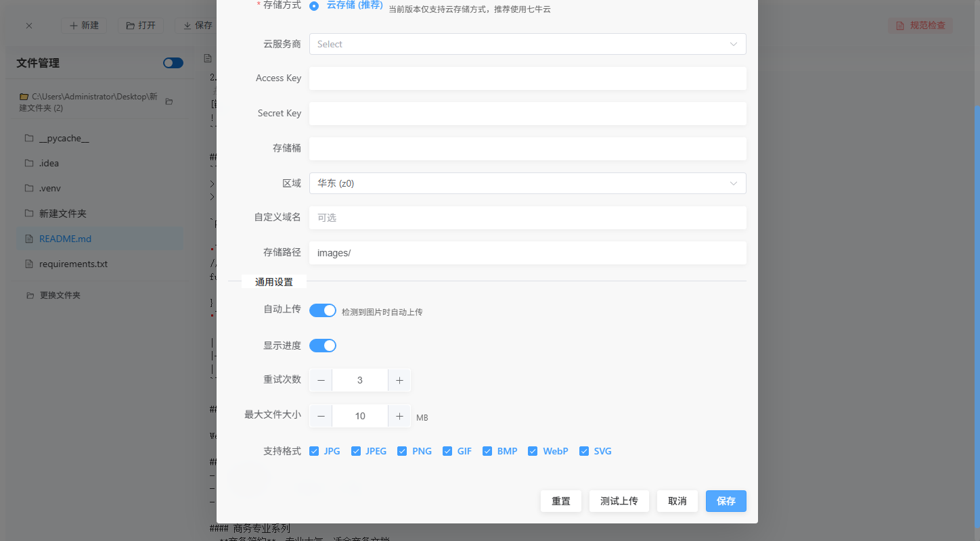
Task: Toggle the 自动上传 switch
Action: coord(323,310)
